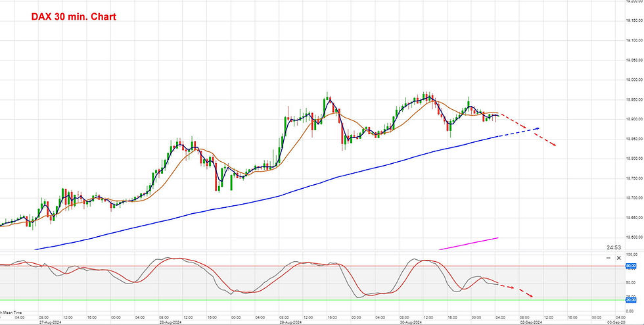Click the 18,800.00 price axis label
644x325 pixels.
pos(633,159)
